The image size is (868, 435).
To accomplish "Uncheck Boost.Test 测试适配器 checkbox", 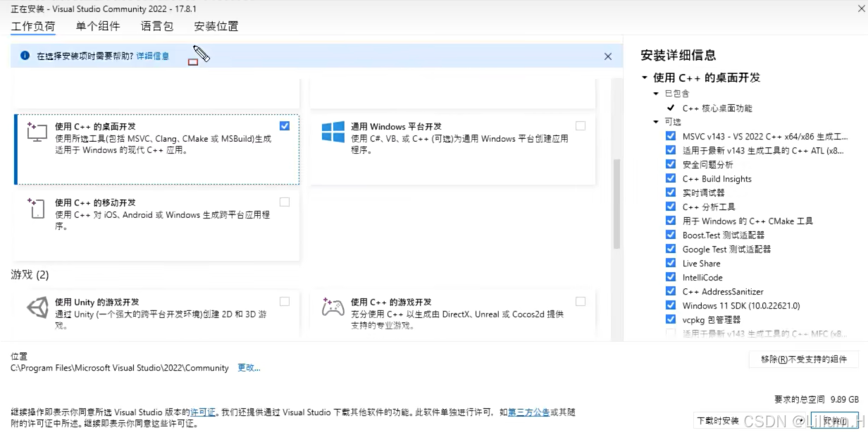I will (671, 235).
